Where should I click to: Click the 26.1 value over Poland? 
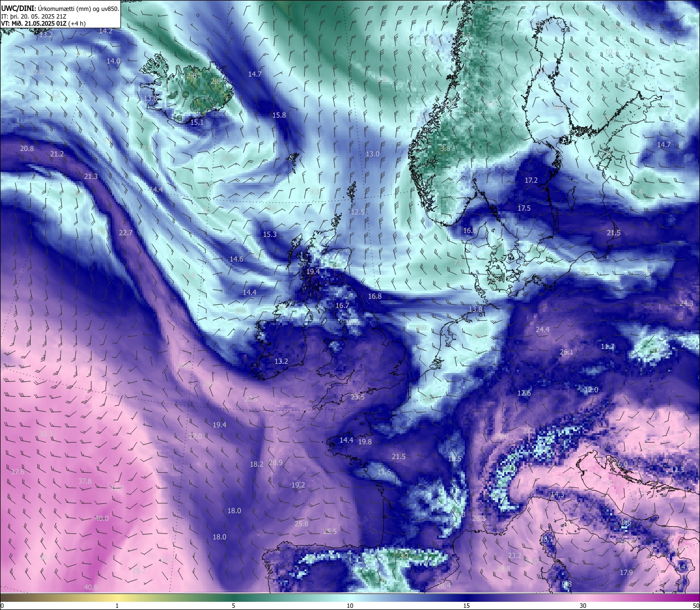click(x=567, y=352)
